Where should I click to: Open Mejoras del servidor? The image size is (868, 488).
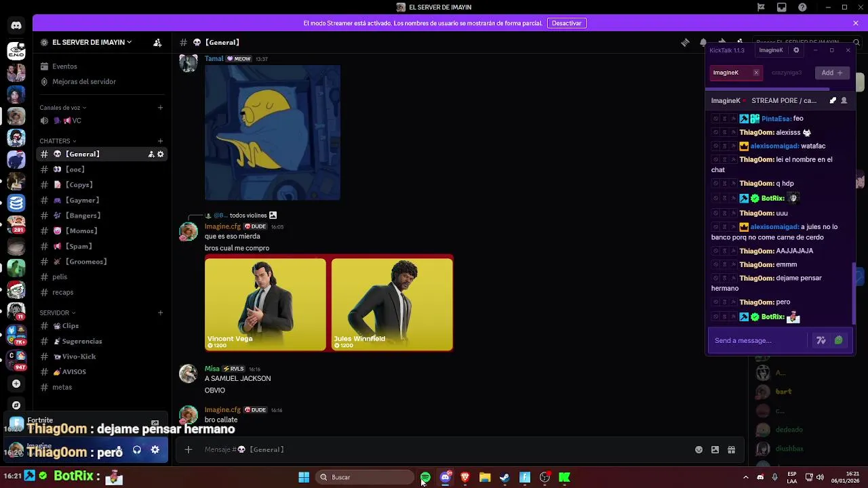[x=102, y=81]
